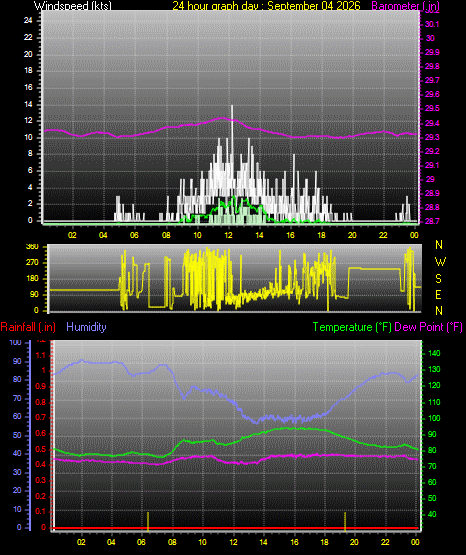The height and width of the screenshot is (555, 466).
Task: Click the 29.5 barometer axis value
Action: coord(432,108)
